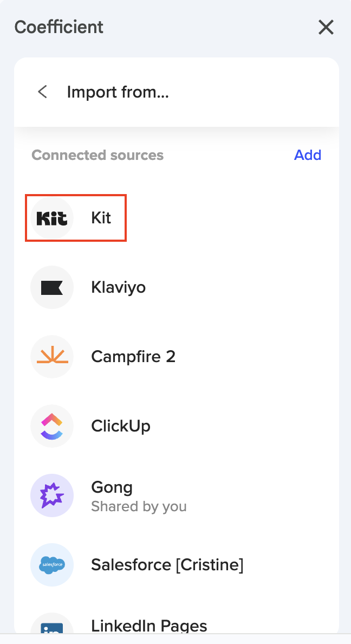
Task: Select the Kit source name
Action: [101, 218]
